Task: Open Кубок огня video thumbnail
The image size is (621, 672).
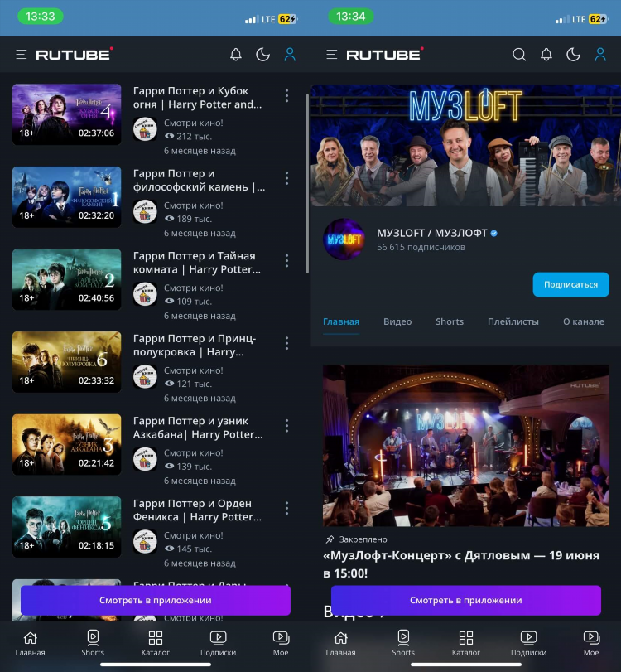Action: 67,114
